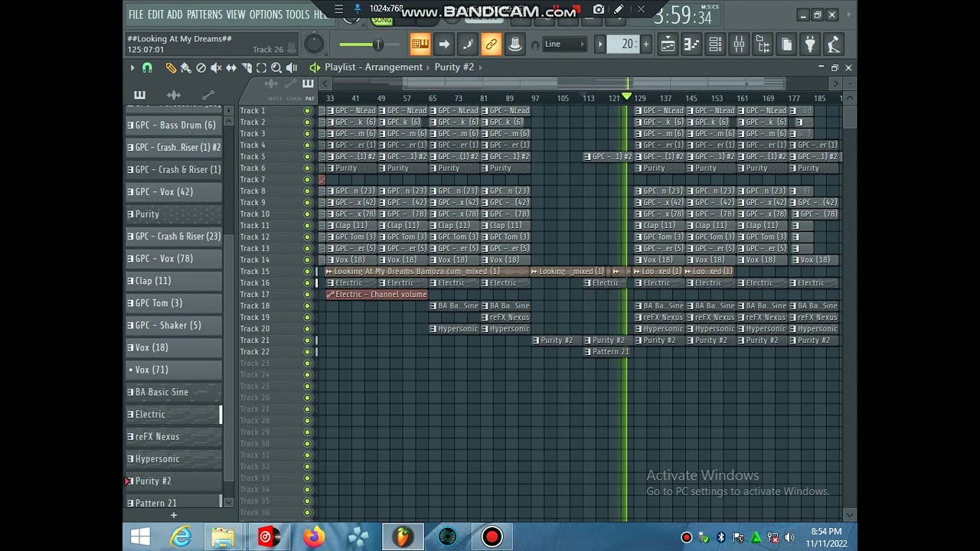Add new pattern with plus below picker
The image size is (980, 551).
click(x=174, y=515)
